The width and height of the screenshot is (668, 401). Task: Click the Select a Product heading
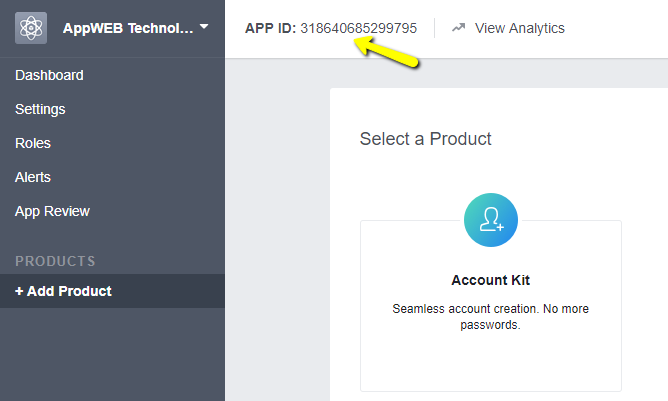click(x=426, y=139)
